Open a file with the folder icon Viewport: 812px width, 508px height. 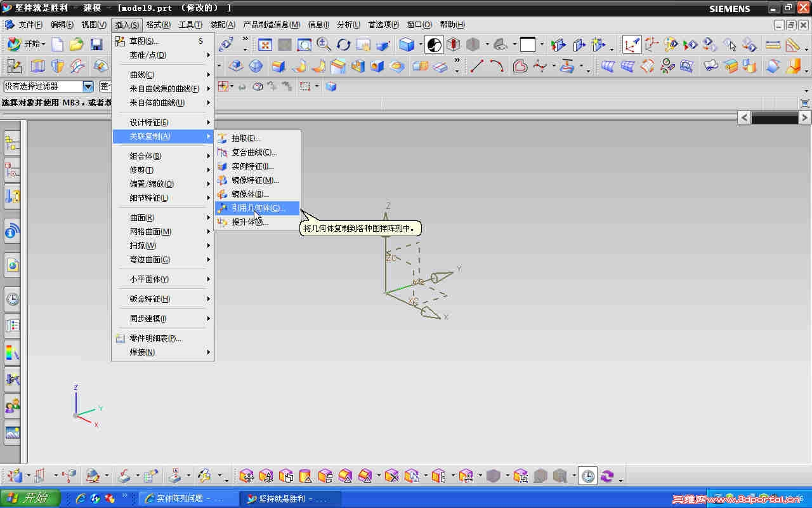77,44
